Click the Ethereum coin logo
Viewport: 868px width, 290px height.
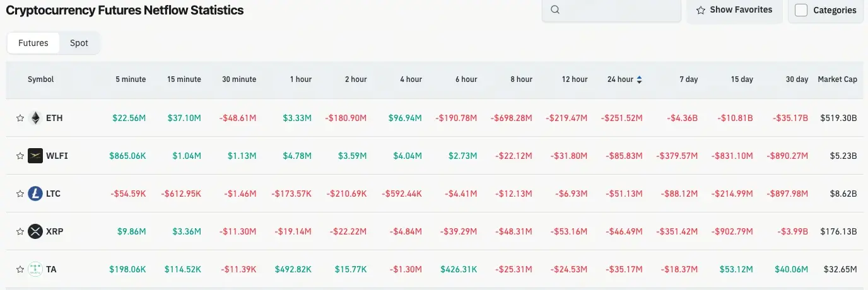tap(35, 118)
